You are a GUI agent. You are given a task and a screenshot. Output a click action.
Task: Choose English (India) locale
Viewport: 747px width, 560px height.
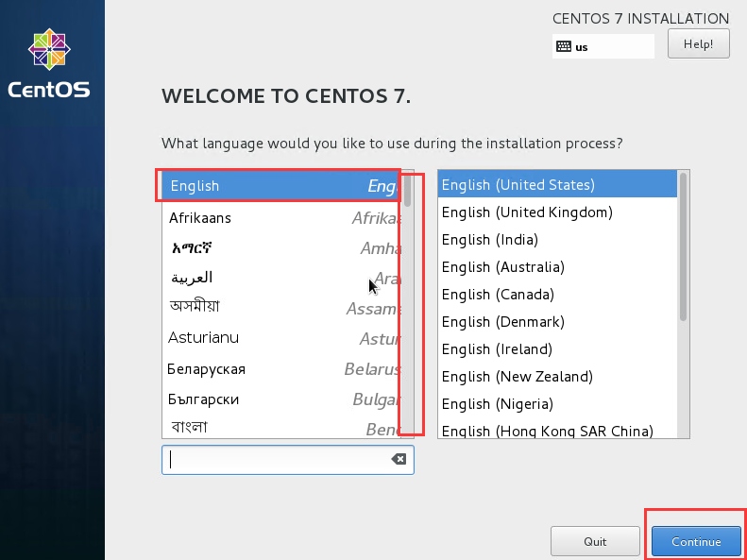pyautogui.click(x=557, y=239)
